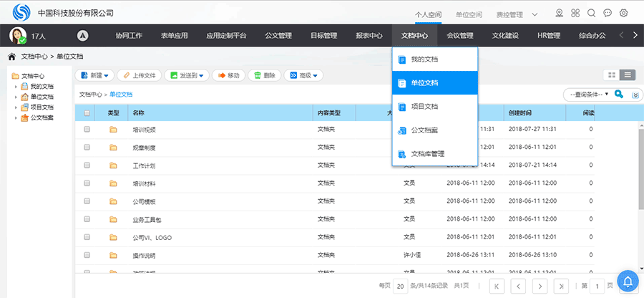Image resolution: width=644 pixels, height=298 pixels.
Task: Run query with blue search icon
Action: pos(619,94)
